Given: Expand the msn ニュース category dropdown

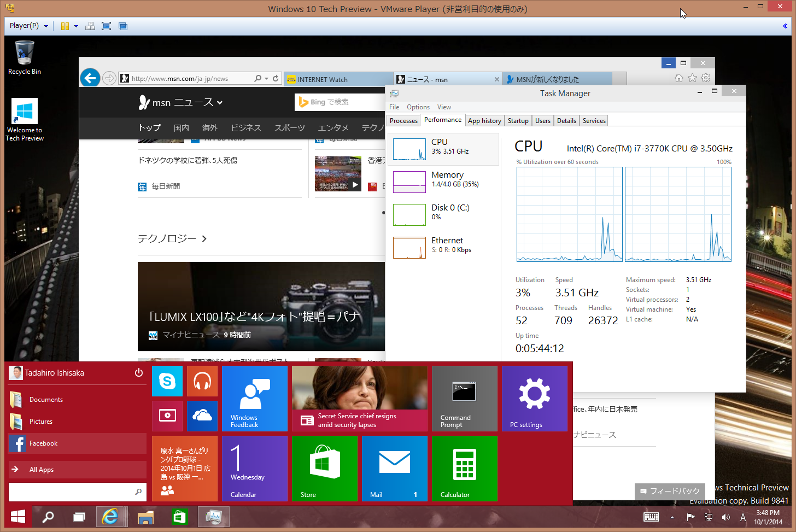Looking at the screenshot, I should [218, 102].
